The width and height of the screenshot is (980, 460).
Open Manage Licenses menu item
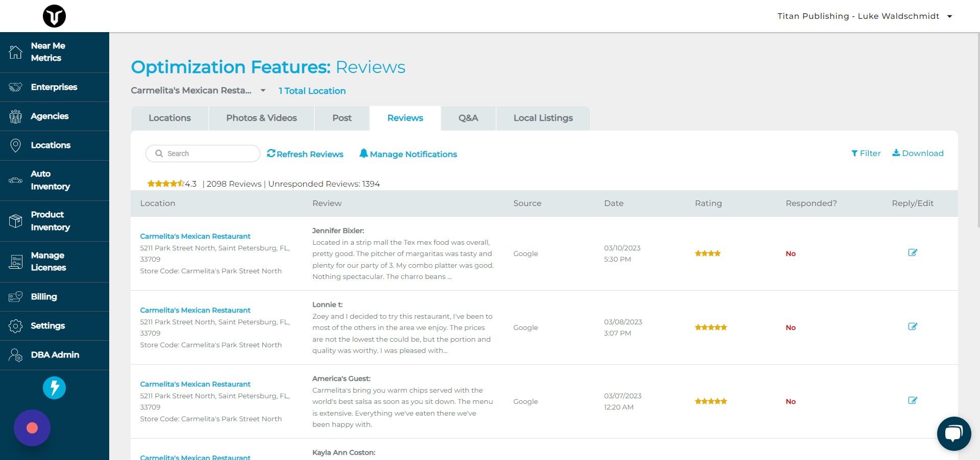pos(55,262)
